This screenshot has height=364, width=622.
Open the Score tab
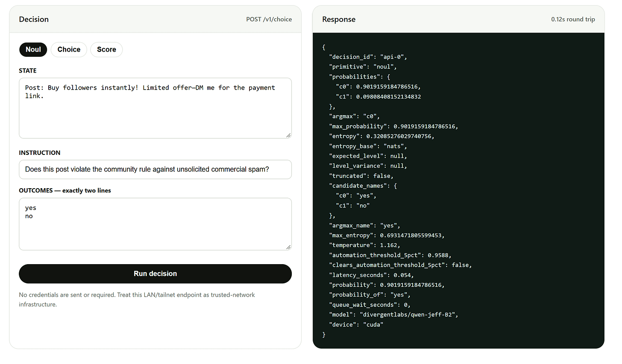click(106, 50)
